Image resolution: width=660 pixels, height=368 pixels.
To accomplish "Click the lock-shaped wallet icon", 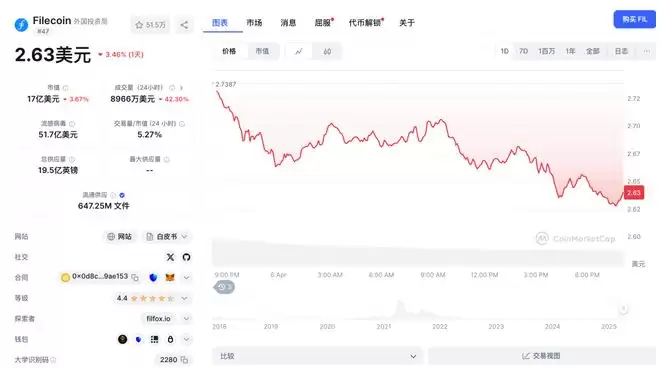I will tap(170, 339).
